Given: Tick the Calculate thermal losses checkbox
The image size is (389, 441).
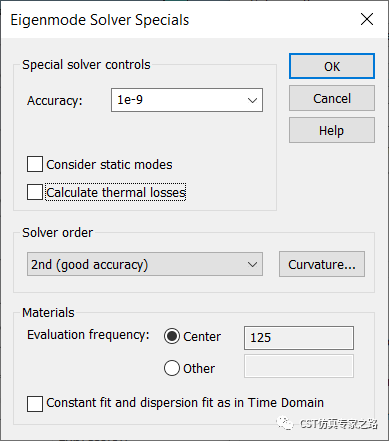Looking at the screenshot, I should (35, 192).
